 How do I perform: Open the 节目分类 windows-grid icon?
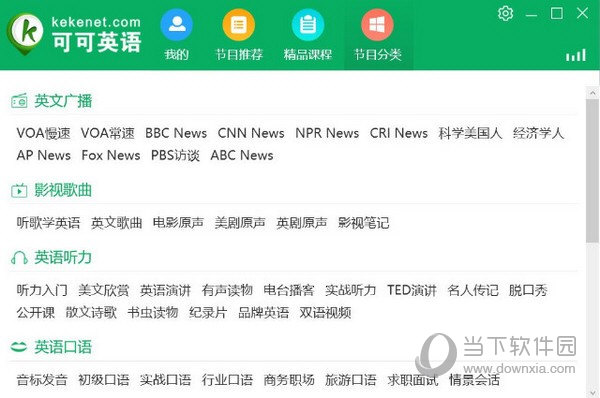(377, 24)
